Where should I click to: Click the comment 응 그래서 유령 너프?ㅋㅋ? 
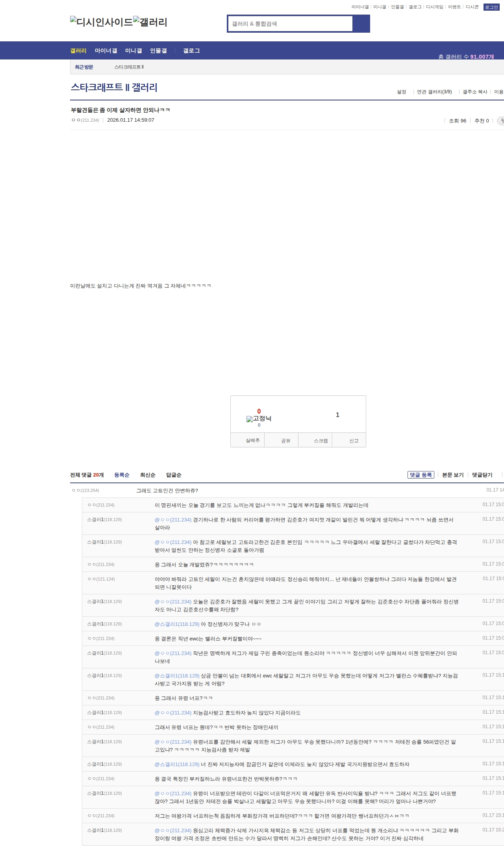[x=183, y=698]
